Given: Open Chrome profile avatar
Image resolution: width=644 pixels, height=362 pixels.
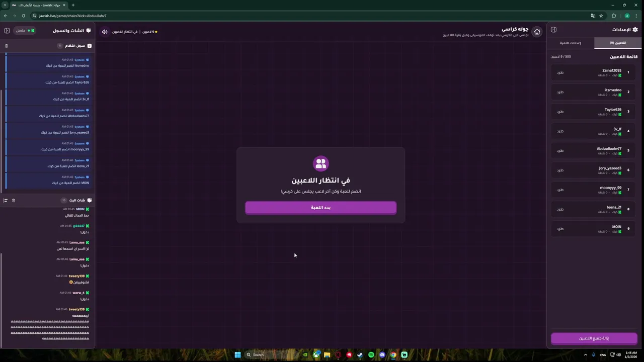Looking at the screenshot, I should pyautogui.click(x=627, y=16).
